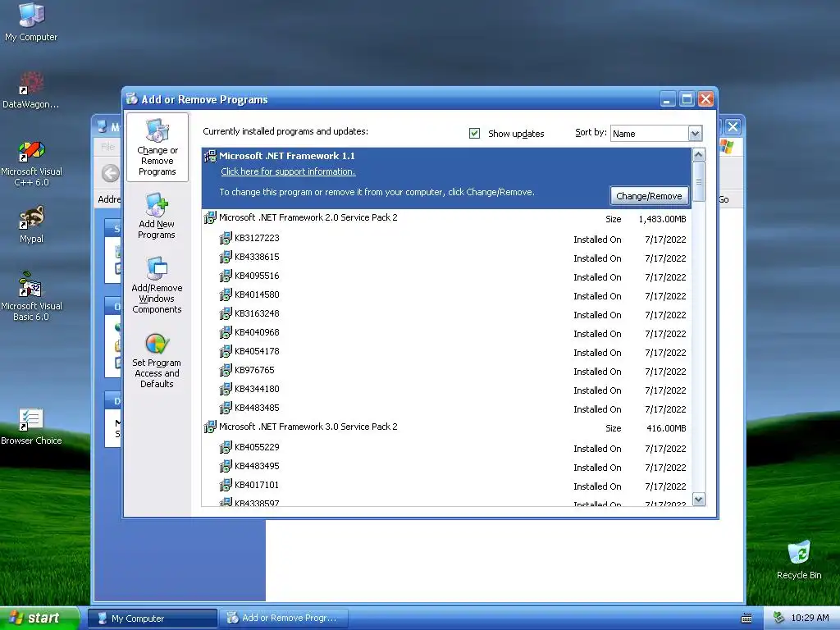Click the KB976765 update icon
Screen dimensions: 840x630
(226, 370)
